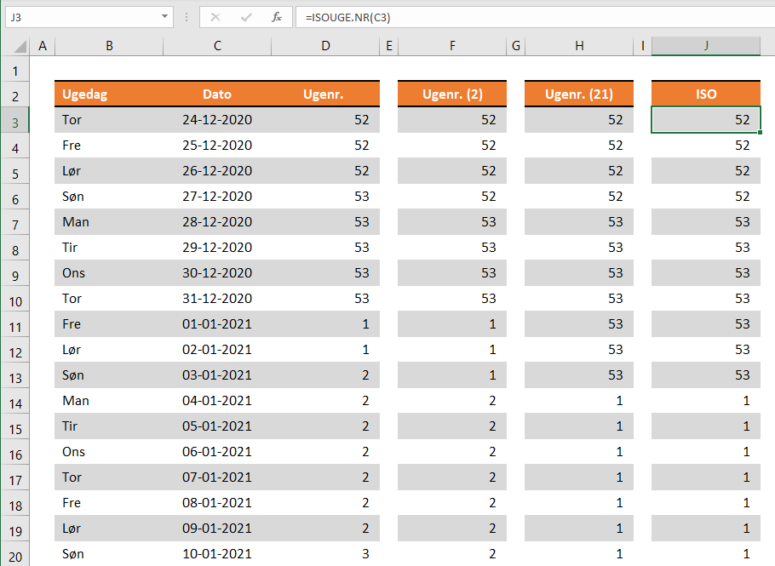Click the date cell 30-12-2020
This screenshot has height=566, width=775.
click(217, 273)
